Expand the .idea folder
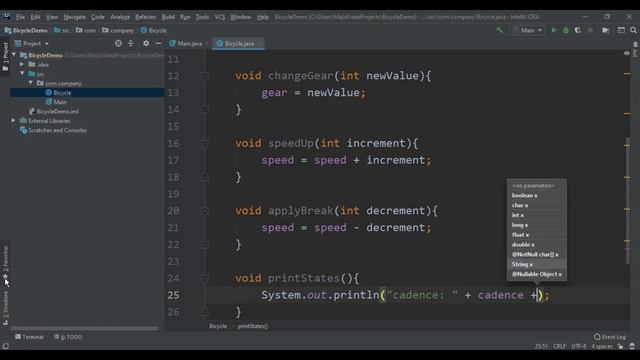 pyautogui.click(x=22, y=64)
